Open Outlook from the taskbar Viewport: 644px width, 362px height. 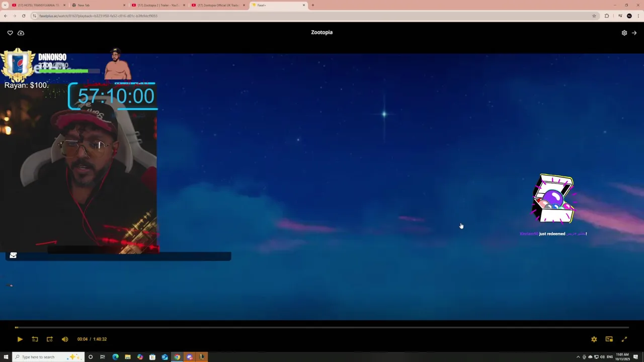pos(165,357)
